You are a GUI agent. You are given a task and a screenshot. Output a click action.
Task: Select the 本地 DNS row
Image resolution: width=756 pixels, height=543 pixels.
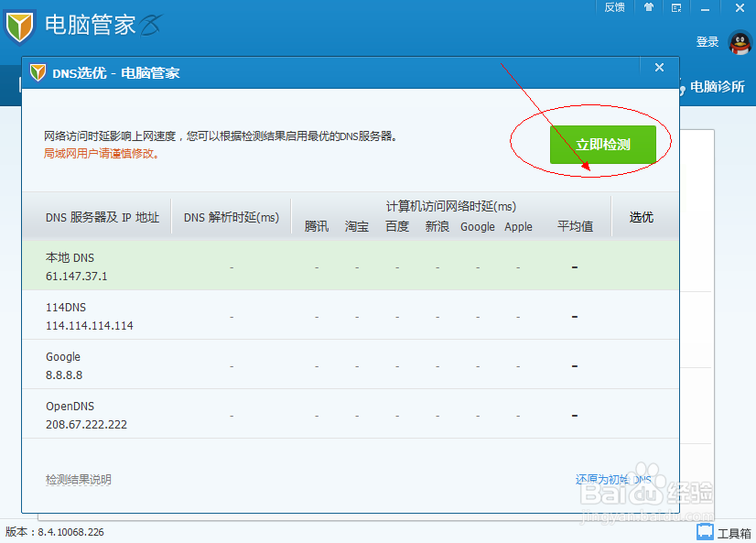coord(351,266)
